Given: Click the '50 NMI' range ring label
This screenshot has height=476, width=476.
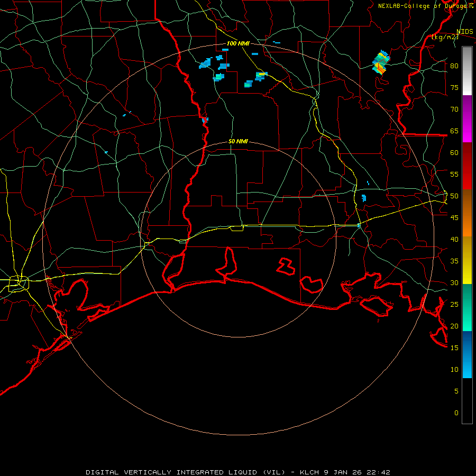Looking at the screenshot, I should (x=238, y=141).
